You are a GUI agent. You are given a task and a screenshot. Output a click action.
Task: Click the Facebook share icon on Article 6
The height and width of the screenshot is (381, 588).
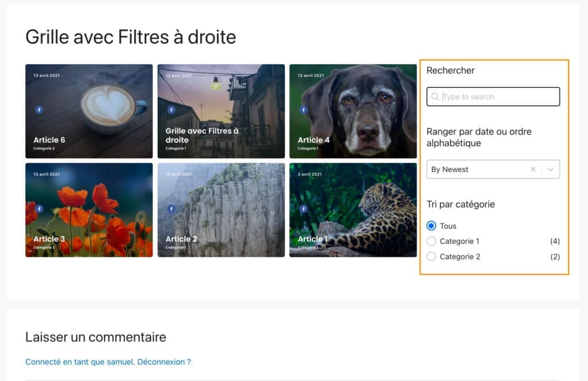(x=38, y=109)
